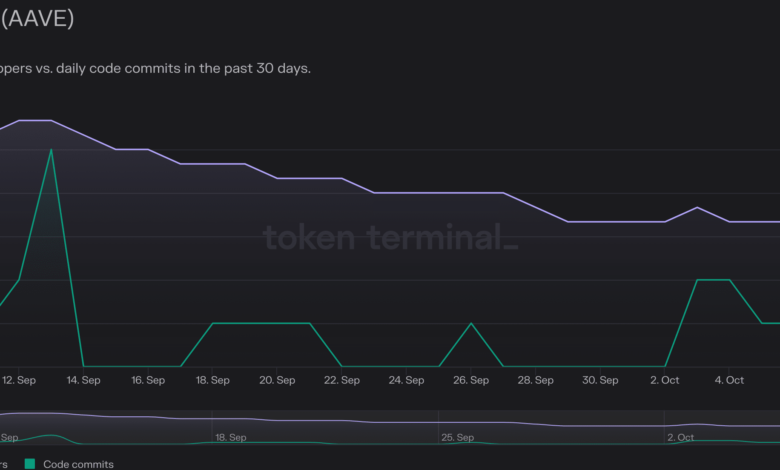The image size is (780, 470).
Task: Select the 12. Sep x-axis label
Action: pos(19,380)
